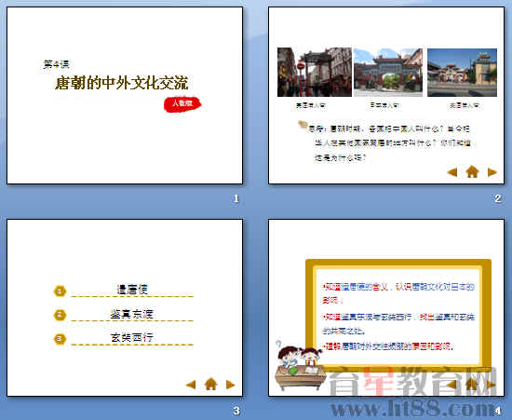Click slide number 1 label
The image size is (512, 420).
[x=236, y=198]
